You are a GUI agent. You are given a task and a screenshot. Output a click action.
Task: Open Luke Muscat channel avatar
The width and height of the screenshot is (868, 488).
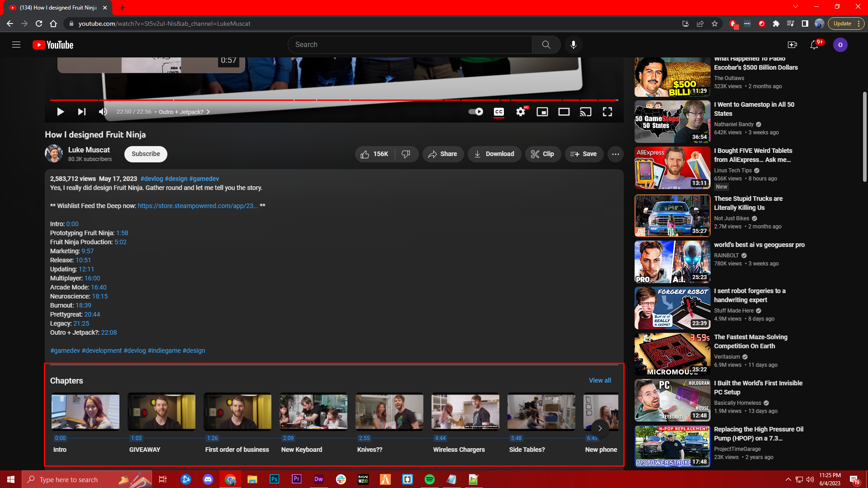(54, 154)
